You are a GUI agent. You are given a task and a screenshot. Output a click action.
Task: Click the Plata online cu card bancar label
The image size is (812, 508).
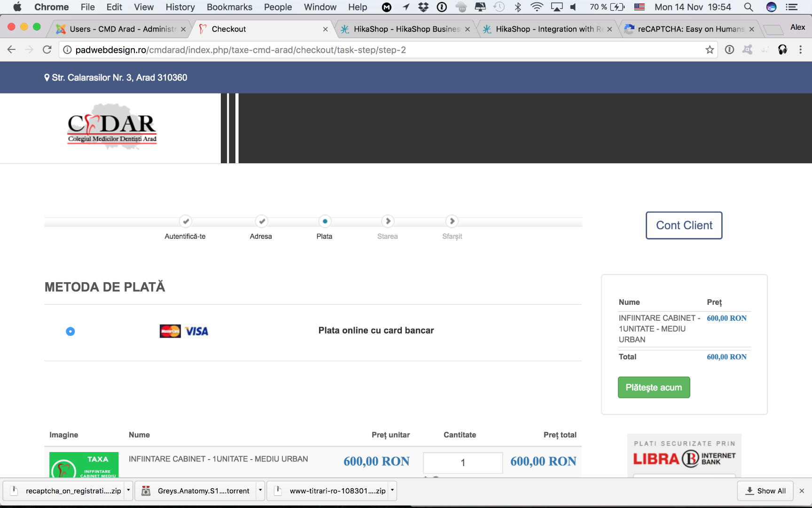point(376,331)
